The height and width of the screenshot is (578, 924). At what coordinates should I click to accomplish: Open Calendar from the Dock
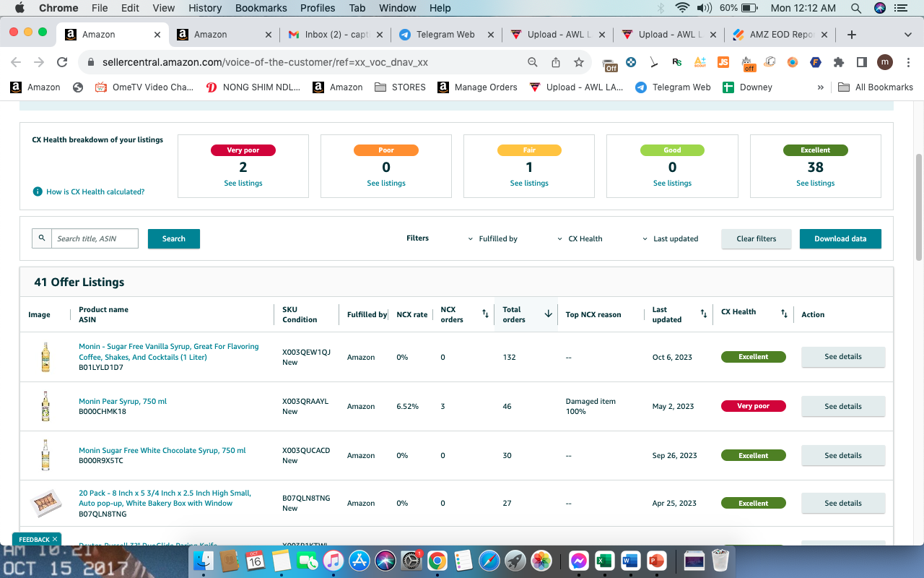pyautogui.click(x=255, y=560)
